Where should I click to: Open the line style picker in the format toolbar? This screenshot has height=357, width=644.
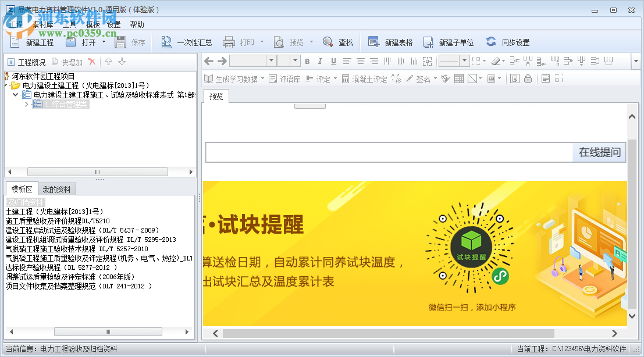[450, 61]
